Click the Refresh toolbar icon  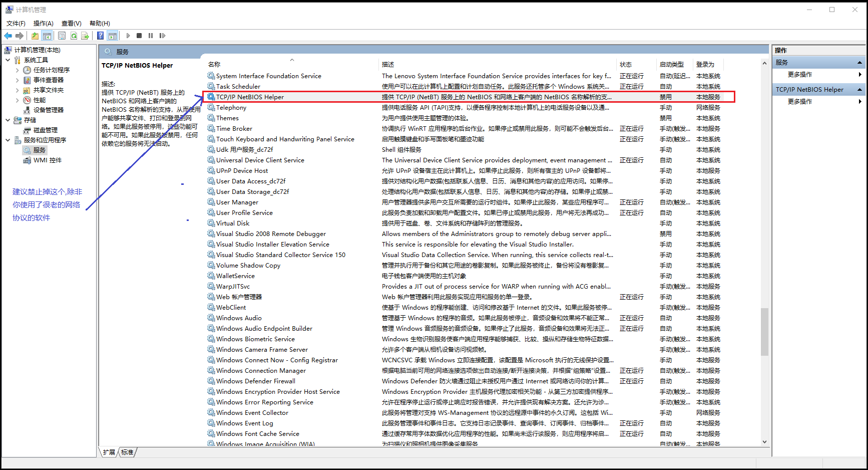tap(74, 36)
